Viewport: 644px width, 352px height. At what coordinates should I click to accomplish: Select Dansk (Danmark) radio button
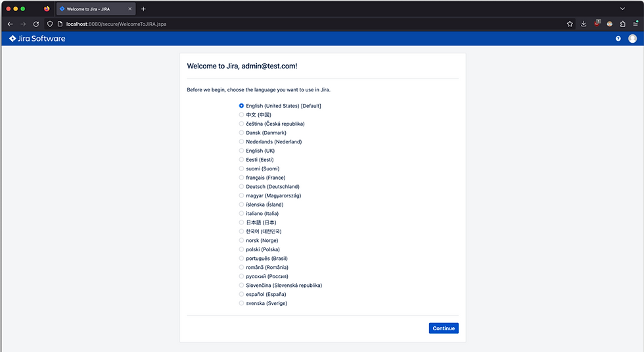pos(242,133)
